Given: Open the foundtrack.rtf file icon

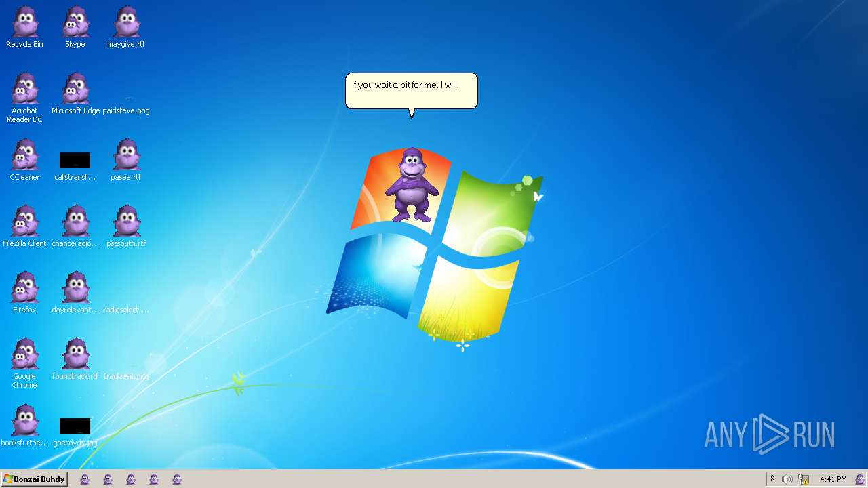Looking at the screenshot, I should click(x=75, y=354).
